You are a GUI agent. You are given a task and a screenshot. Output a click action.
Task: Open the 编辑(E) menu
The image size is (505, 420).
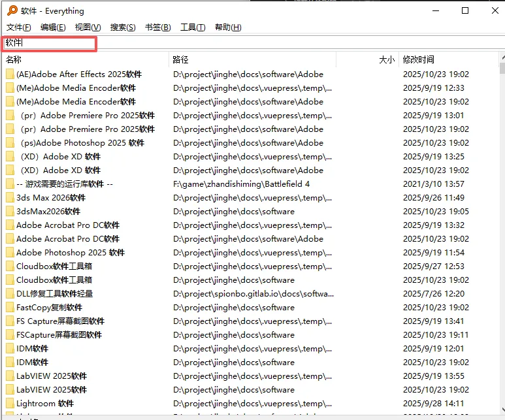pyautogui.click(x=53, y=27)
